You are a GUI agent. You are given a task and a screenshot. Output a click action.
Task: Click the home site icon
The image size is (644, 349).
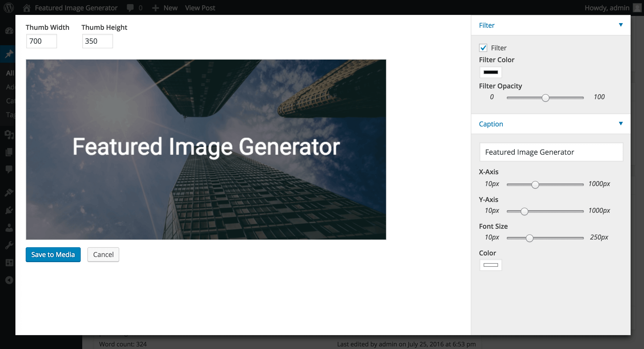tap(26, 8)
